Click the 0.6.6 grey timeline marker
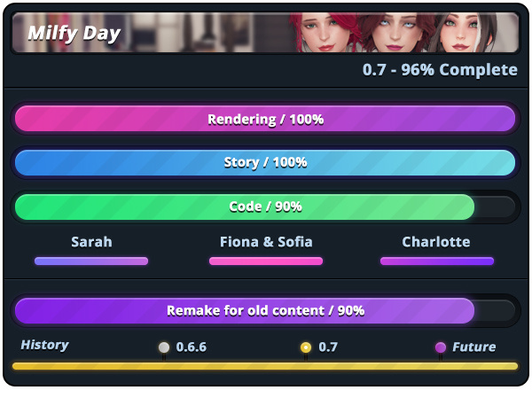This screenshot has height=398, width=532. (x=164, y=347)
